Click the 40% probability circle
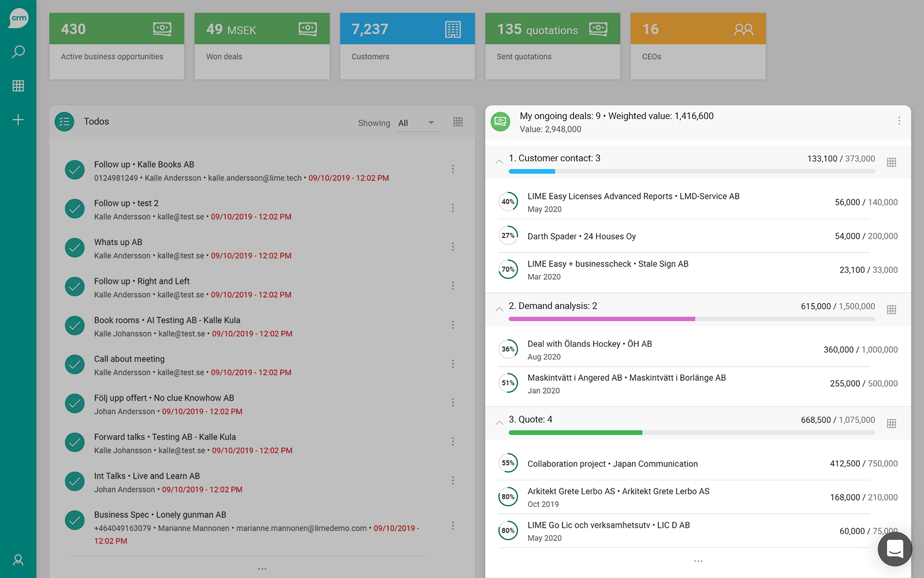 click(x=508, y=202)
